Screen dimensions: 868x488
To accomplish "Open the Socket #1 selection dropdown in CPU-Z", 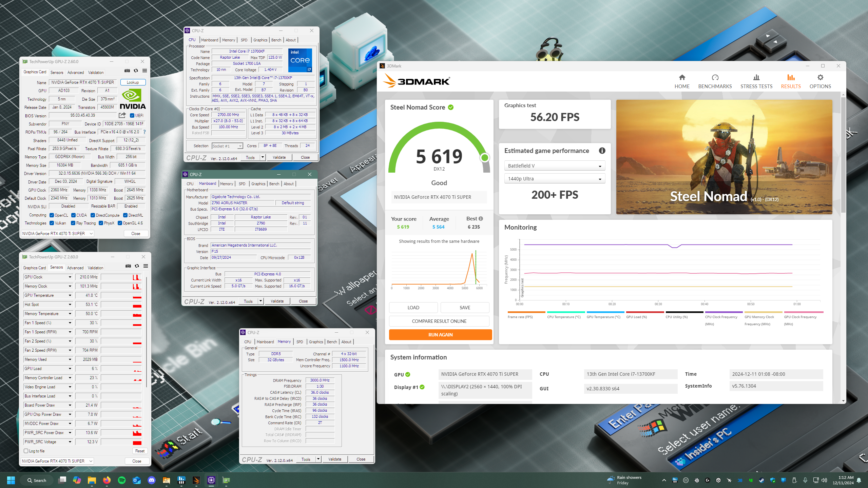I will (227, 146).
